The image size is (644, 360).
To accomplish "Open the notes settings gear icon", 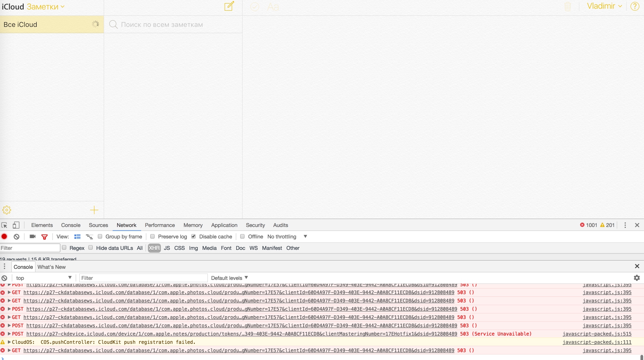I will pyautogui.click(x=7, y=210).
